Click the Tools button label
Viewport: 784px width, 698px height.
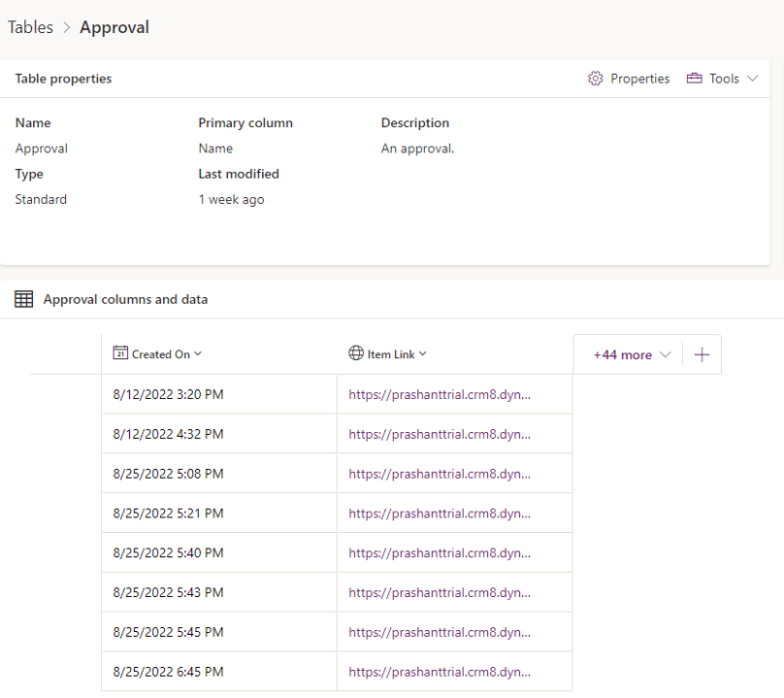(x=727, y=79)
